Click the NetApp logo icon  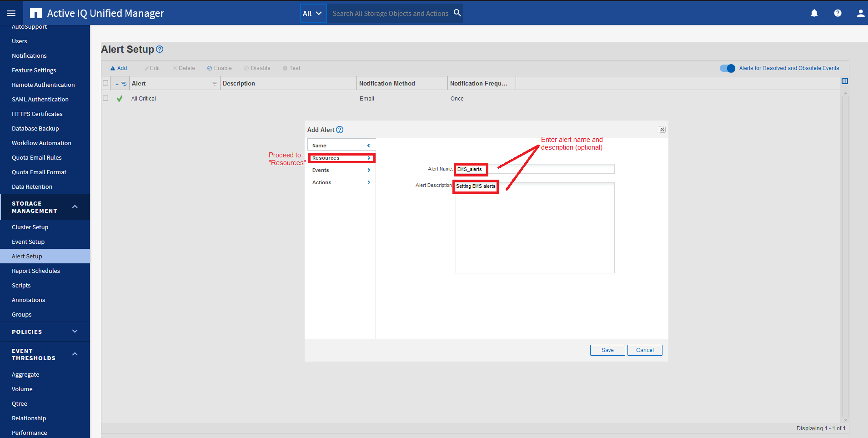pos(35,13)
